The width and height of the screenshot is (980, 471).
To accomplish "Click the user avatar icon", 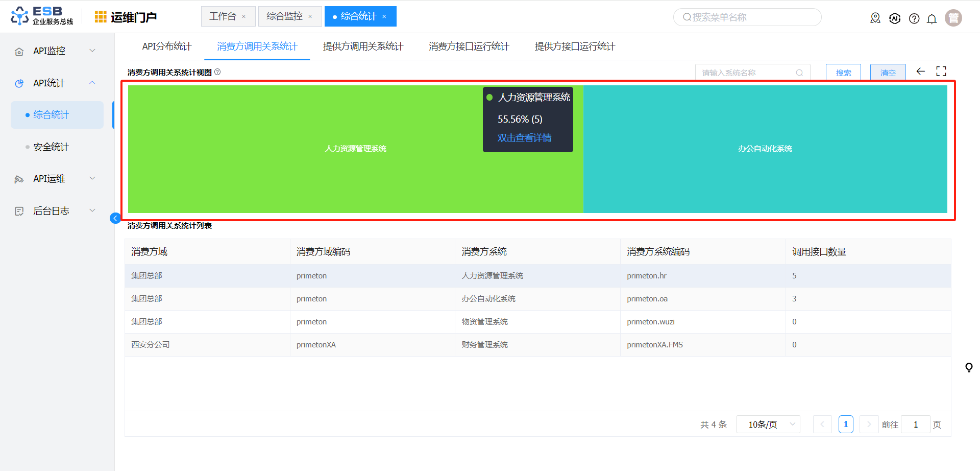I will [953, 18].
